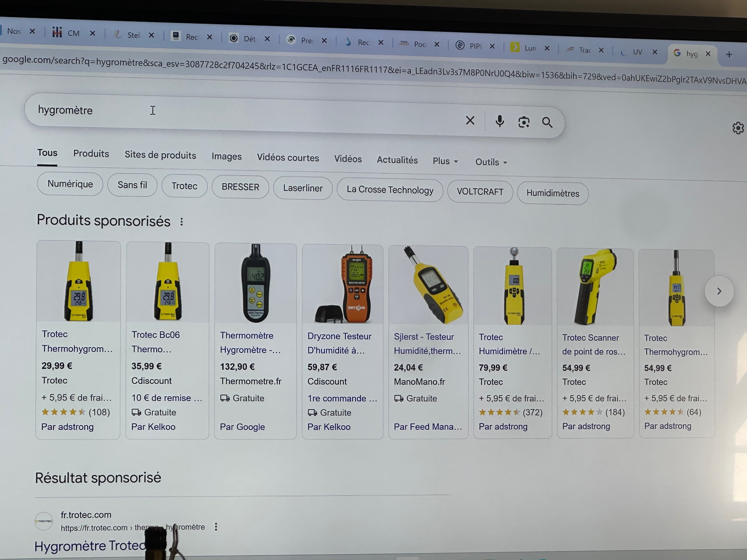Open Trotec Thermohygromètre 29,99 € product image
This screenshot has height=560, width=747.
(x=79, y=282)
